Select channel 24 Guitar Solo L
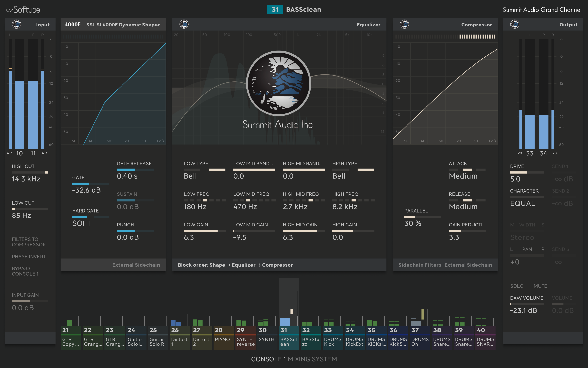This screenshot has height=368, width=588. point(136,338)
